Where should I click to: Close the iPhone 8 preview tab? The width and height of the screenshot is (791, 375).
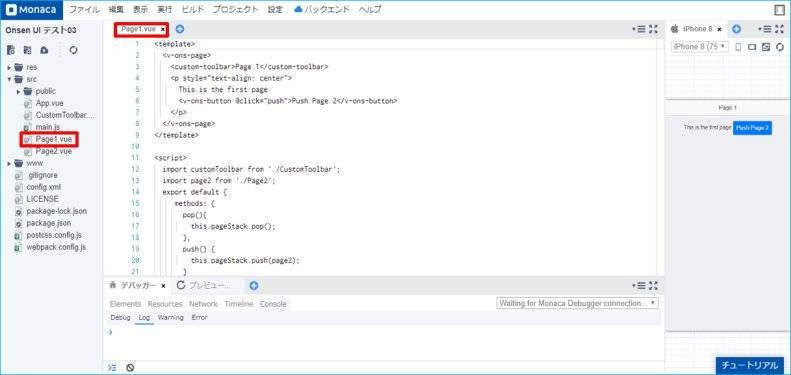click(x=719, y=29)
